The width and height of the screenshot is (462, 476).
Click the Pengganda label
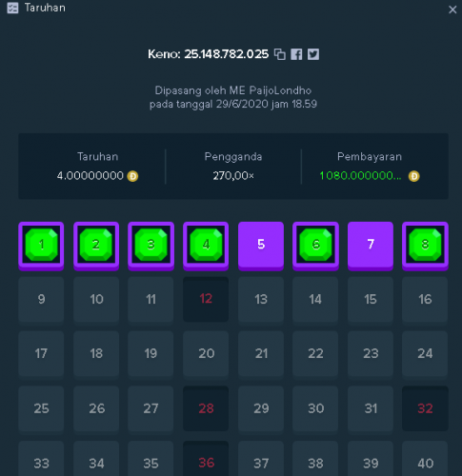pyautogui.click(x=233, y=157)
